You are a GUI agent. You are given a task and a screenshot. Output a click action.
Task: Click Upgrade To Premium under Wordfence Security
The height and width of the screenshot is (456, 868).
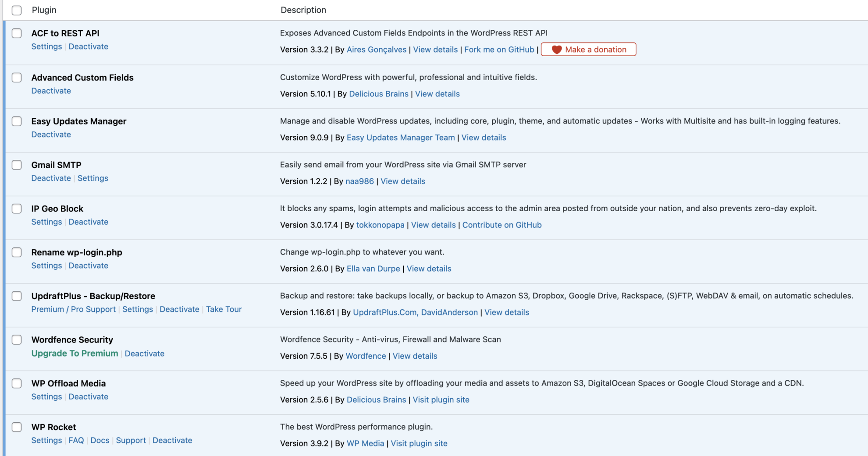(x=74, y=353)
